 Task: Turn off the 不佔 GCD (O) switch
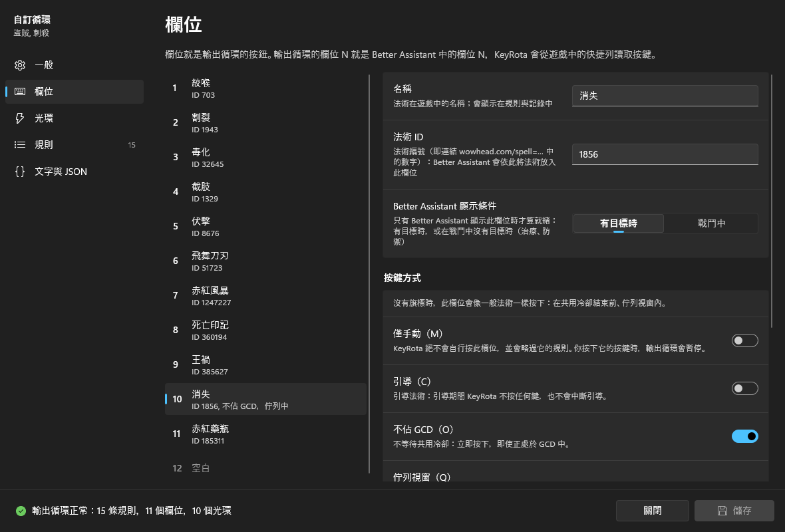pos(744,436)
